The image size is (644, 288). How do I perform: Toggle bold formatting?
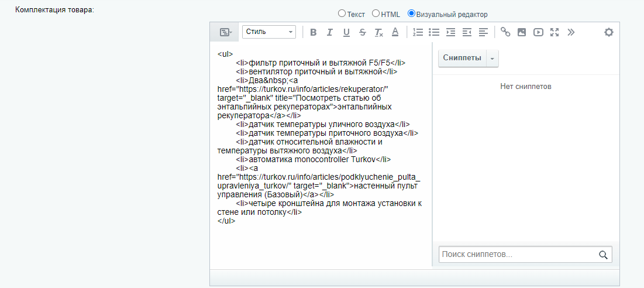313,32
